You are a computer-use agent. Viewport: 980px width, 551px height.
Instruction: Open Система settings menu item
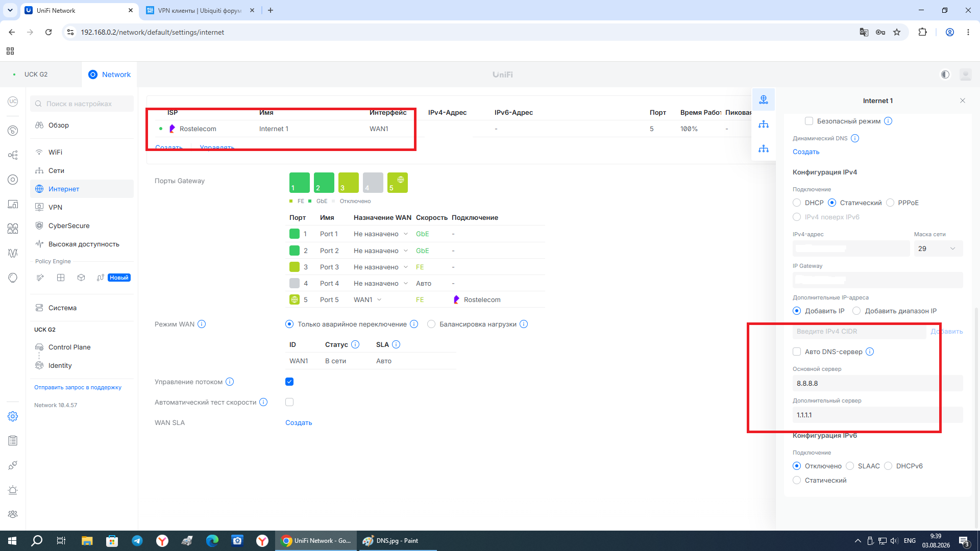pos(82,308)
